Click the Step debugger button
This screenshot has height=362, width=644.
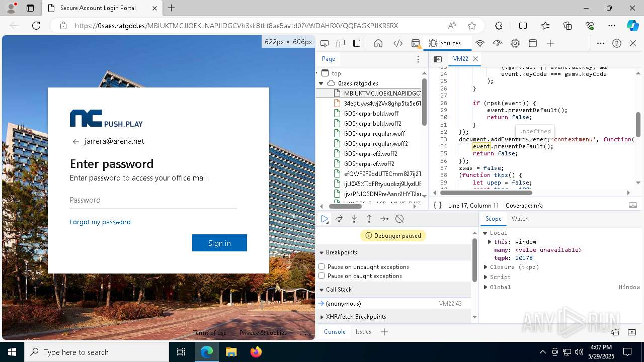(x=384, y=219)
